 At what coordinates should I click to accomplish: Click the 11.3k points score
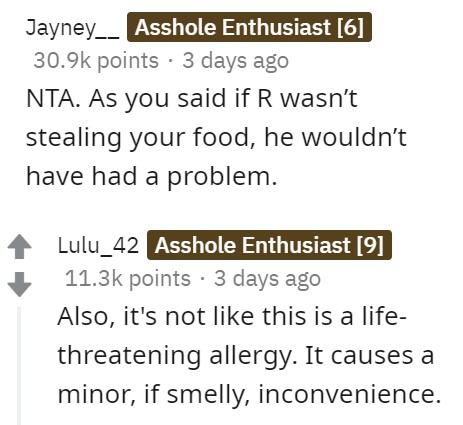tap(128, 279)
